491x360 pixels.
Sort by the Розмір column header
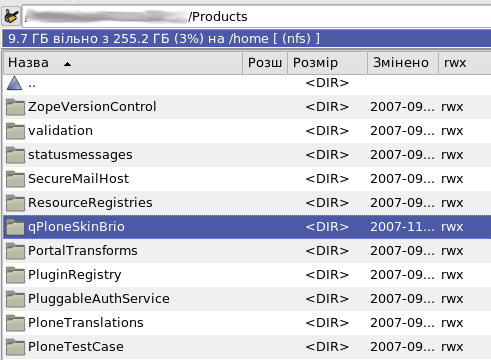(327, 63)
